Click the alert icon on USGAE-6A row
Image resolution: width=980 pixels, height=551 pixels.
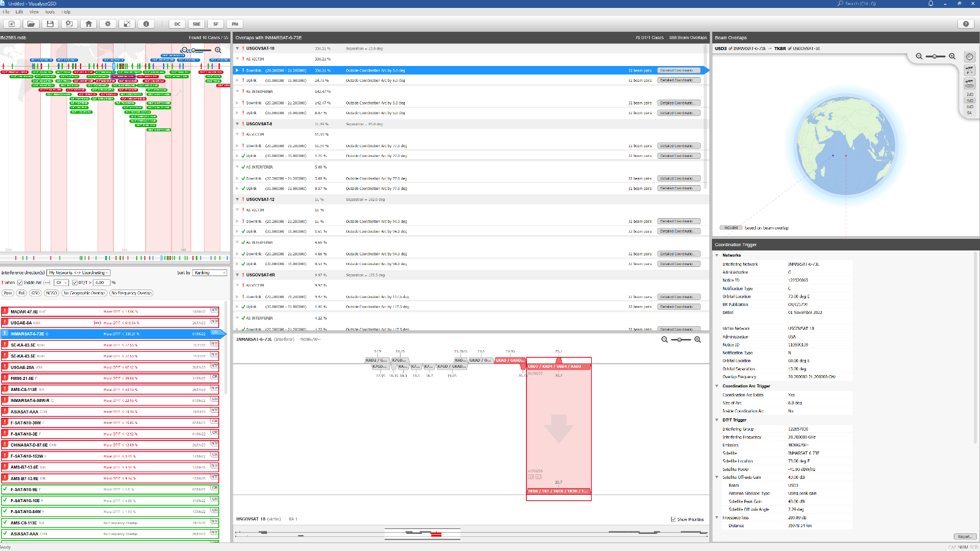[x=5, y=323]
